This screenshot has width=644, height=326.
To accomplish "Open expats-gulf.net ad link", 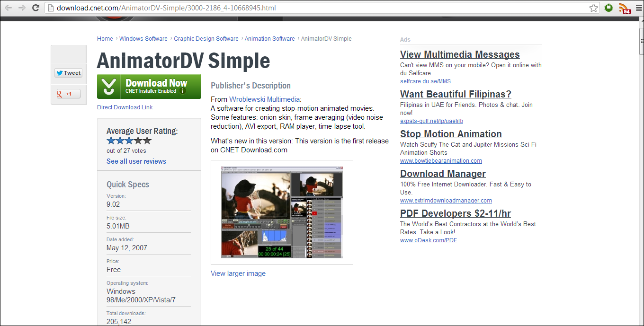I will [431, 121].
